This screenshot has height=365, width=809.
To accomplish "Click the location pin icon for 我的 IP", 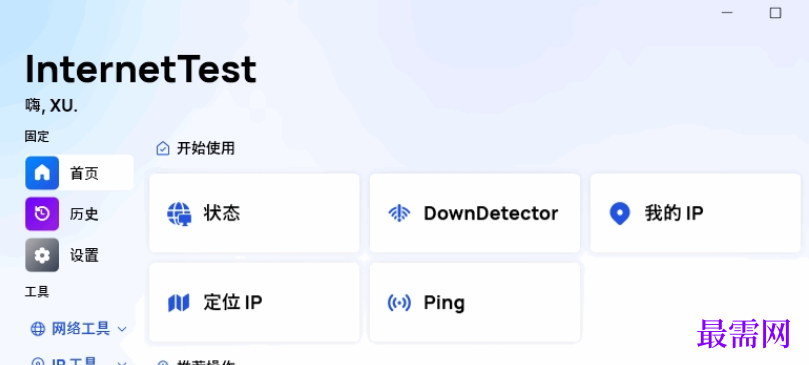I will coord(620,214).
